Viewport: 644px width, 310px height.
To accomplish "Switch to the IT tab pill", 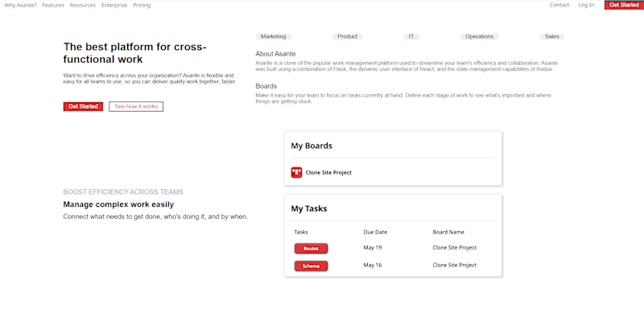I will point(411,36).
